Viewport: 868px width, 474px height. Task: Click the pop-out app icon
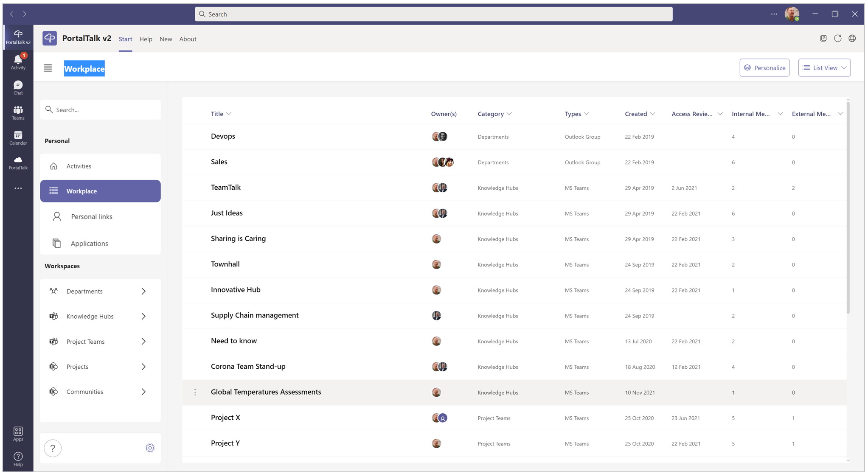(823, 38)
